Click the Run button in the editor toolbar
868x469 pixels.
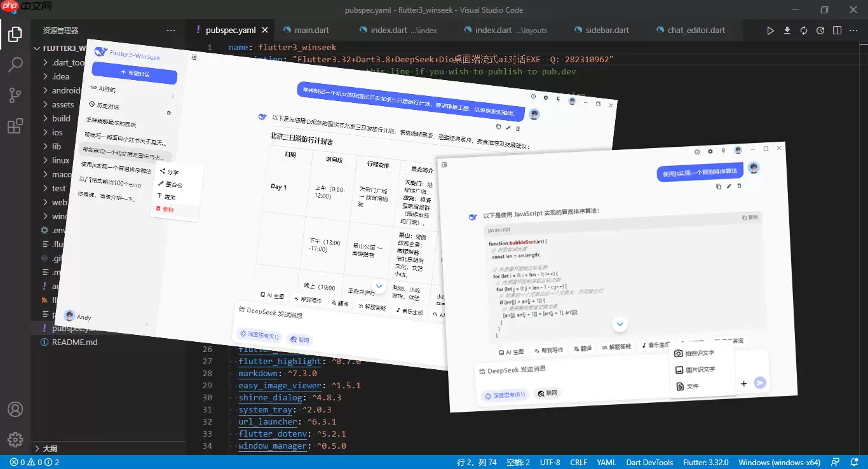[x=770, y=30]
